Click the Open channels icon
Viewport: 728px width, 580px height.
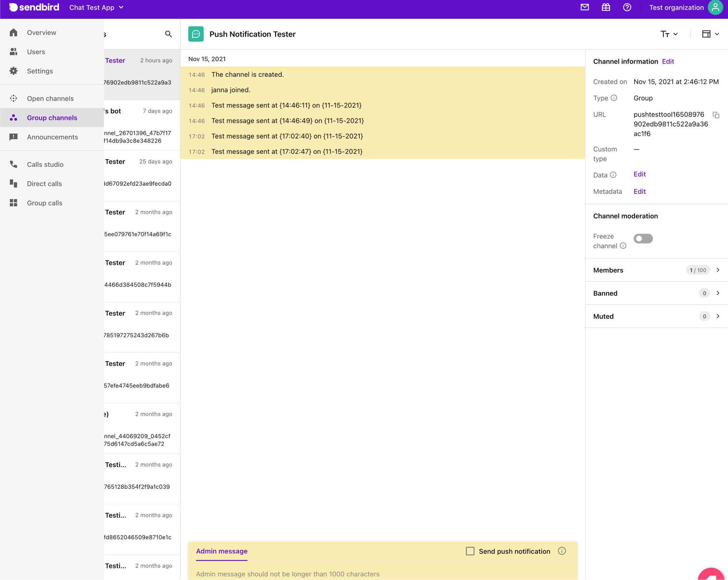point(13,98)
